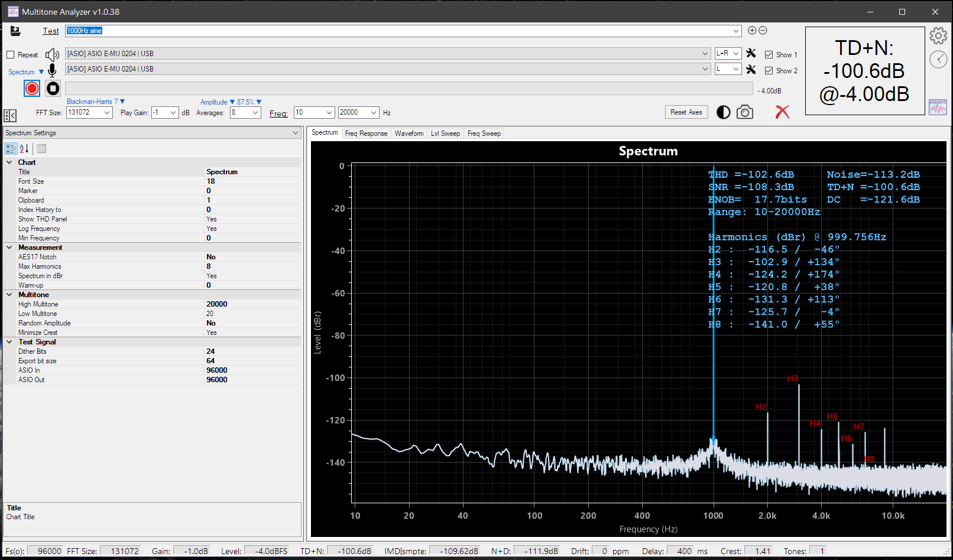Collapse the Multitone property category
Viewport: 953px width, 560px height.
coord(9,295)
